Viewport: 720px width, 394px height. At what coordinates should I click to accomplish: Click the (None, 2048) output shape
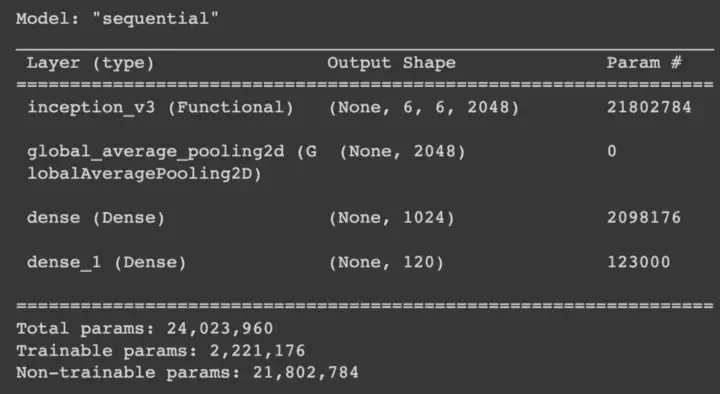click(402, 152)
